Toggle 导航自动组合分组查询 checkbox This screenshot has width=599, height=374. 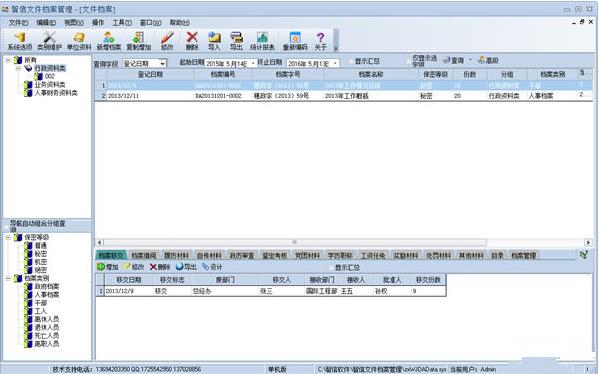tap(6, 226)
